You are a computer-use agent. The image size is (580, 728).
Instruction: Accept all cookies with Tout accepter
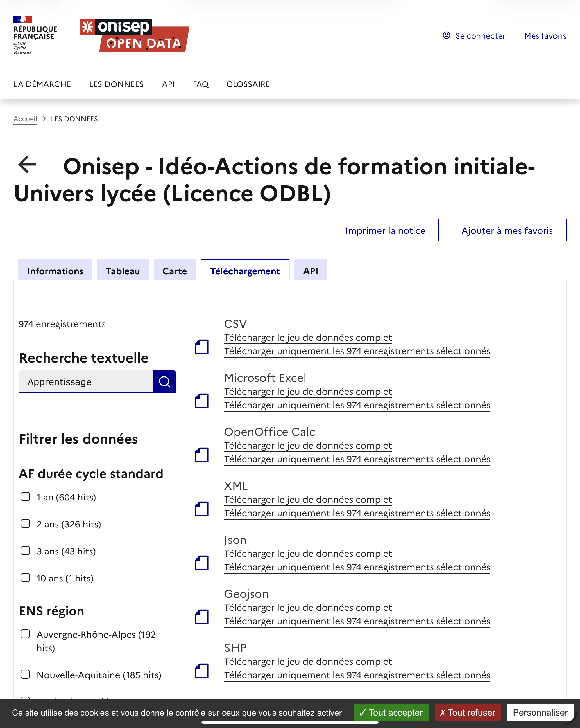tap(391, 713)
